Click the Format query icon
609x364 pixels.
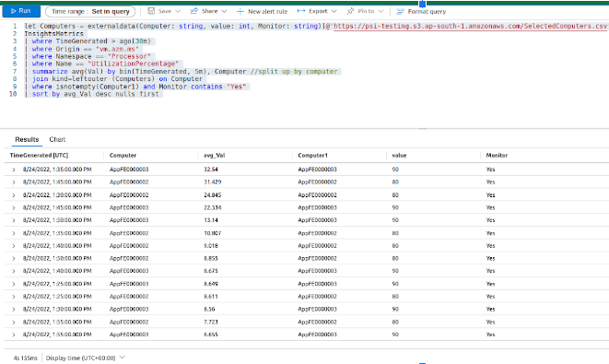click(x=400, y=11)
